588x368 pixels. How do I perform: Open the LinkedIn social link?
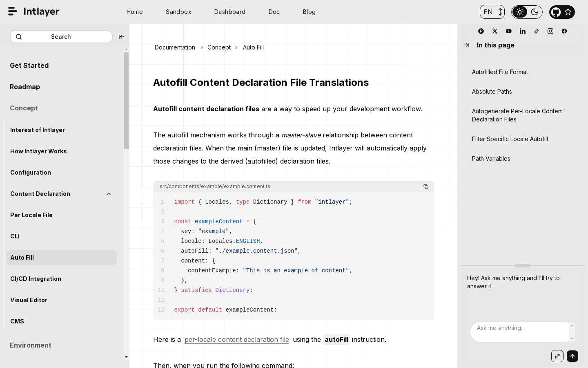[x=523, y=31]
